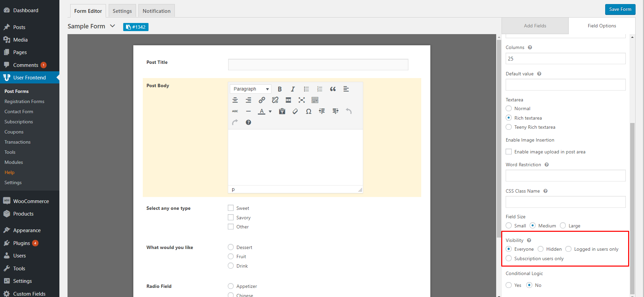Open Paragraph format dropdown
Screen dimensions: 644x297
[251, 89]
